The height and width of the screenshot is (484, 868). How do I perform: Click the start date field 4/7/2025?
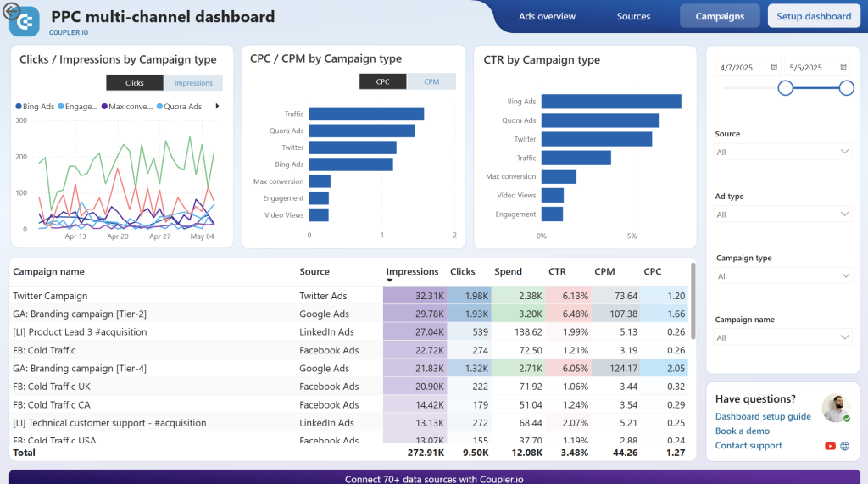pyautogui.click(x=748, y=68)
